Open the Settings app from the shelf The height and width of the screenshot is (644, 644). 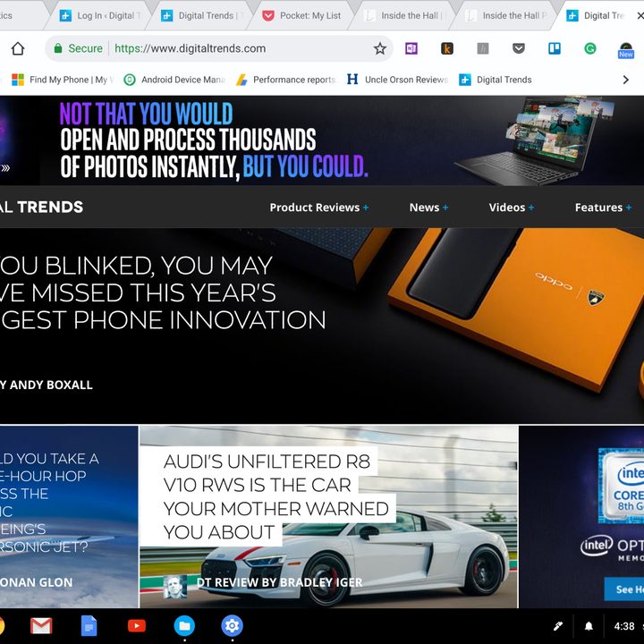pyautogui.click(x=232, y=626)
